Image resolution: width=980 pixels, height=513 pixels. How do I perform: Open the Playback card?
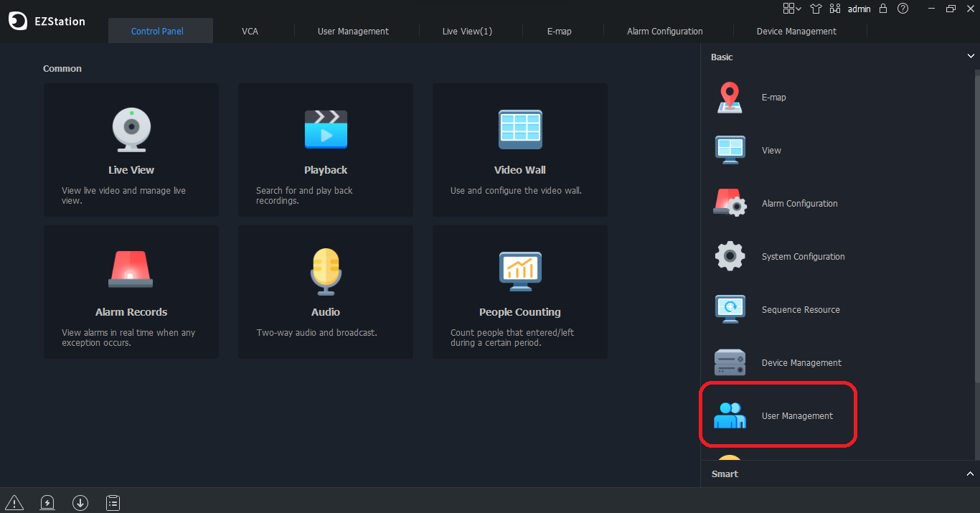point(325,149)
